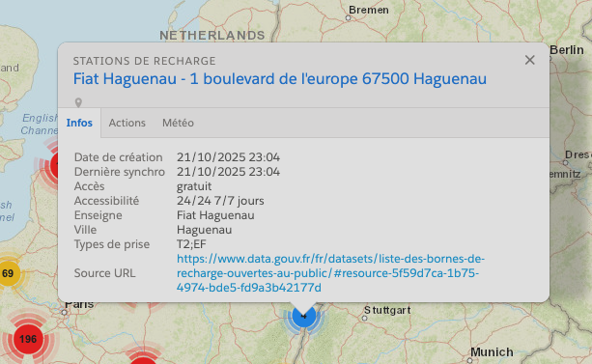Click the location pin icon under the title
Screen dimensions: 592x364
click(x=78, y=102)
